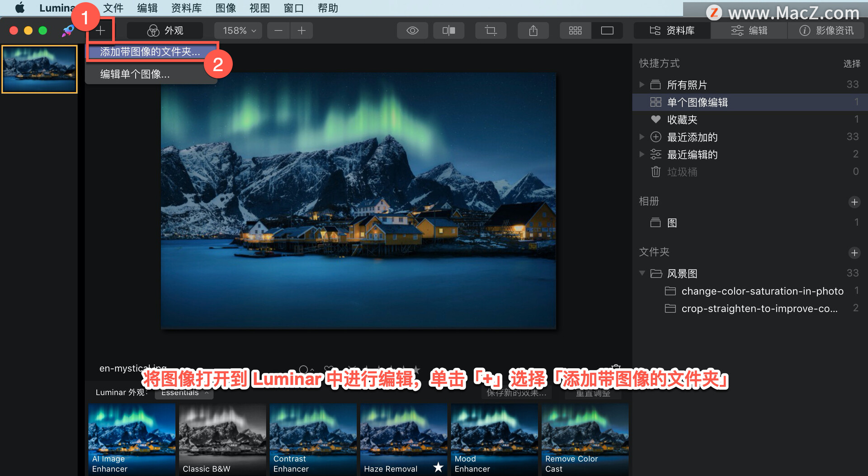Switch to gallery grid view icon

coord(575,30)
